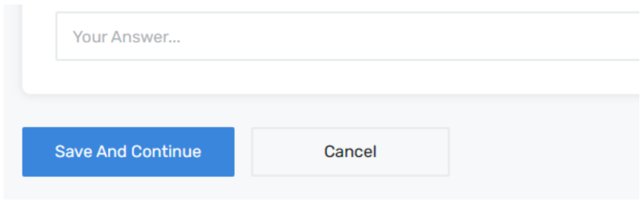Image resolution: width=644 pixels, height=202 pixels.
Task: Click inside the answer entry field
Action: point(349,37)
